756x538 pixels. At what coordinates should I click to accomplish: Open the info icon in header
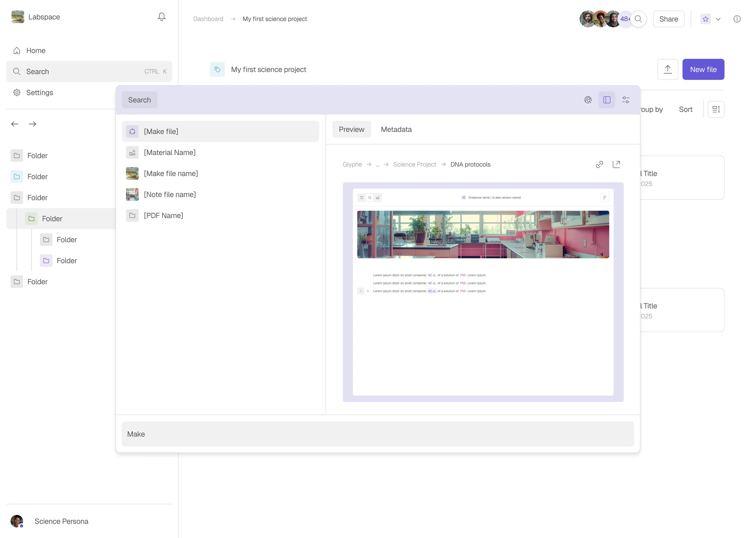[x=737, y=19]
